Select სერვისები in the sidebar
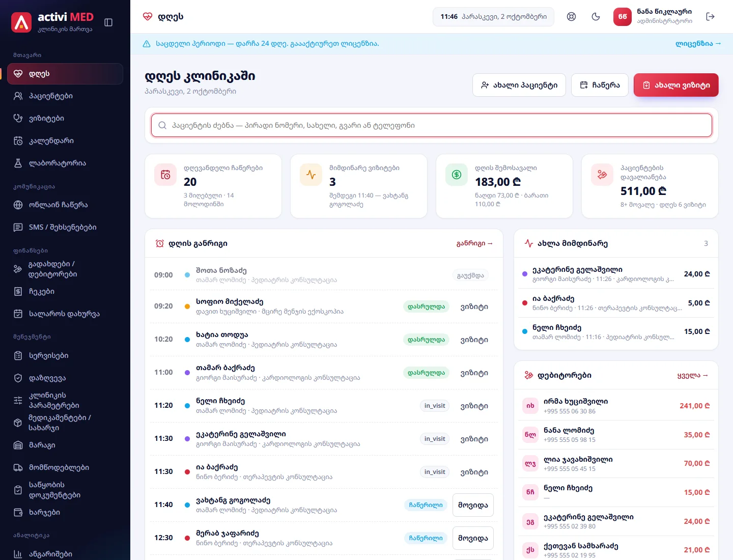Image resolution: width=733 pixels, height=560 pixels. pos(65,356)
